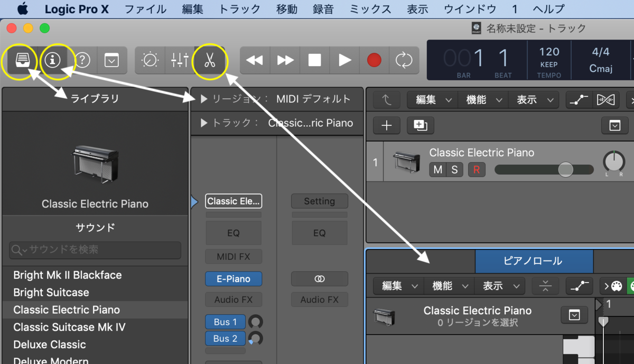Open the ファイル menu
The image size is (634, 364).
tap(145, 9)
